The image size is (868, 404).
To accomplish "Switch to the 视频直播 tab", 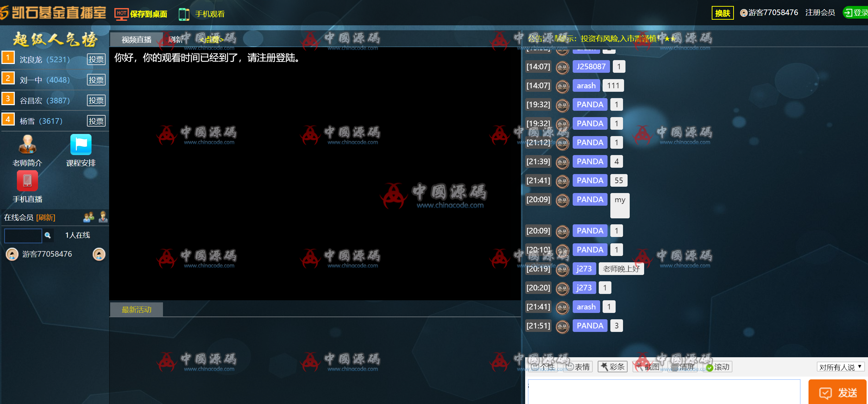I will coord(137,40).
